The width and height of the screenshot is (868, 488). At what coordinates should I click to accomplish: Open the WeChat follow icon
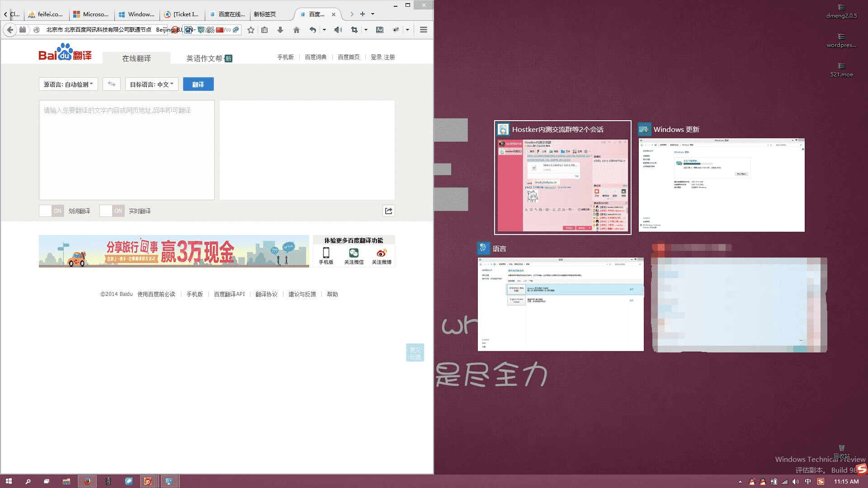[x=354, y=253]
